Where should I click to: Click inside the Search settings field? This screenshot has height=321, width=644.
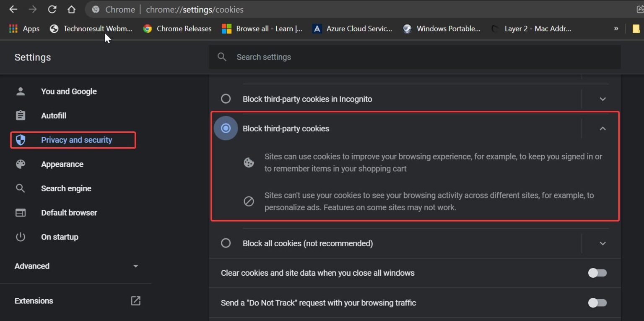(335, 57)
